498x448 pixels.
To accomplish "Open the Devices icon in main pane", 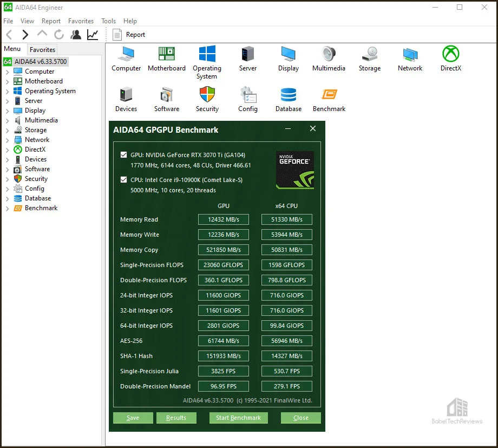I will click(126, 100).
